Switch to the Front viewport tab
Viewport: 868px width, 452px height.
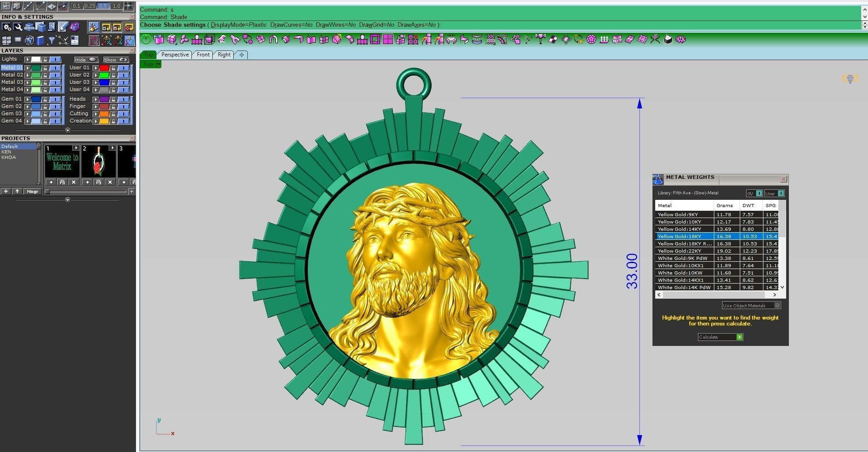(203, 55)
